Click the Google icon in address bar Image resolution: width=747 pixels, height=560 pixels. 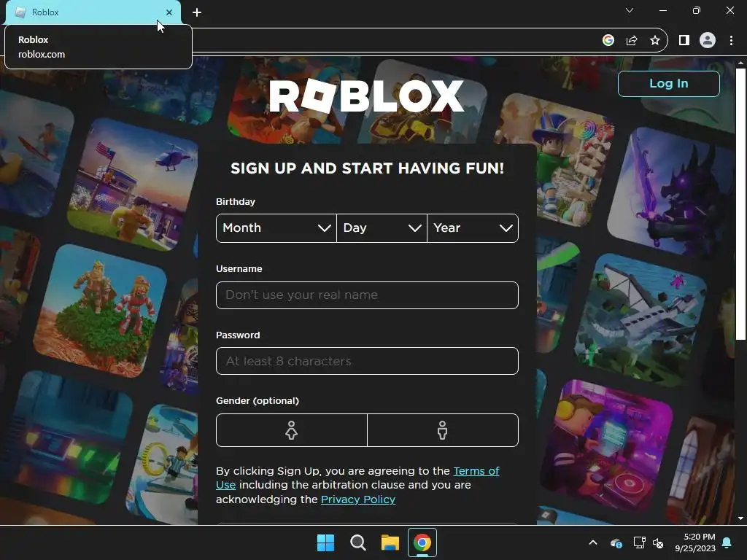point(608,41)
